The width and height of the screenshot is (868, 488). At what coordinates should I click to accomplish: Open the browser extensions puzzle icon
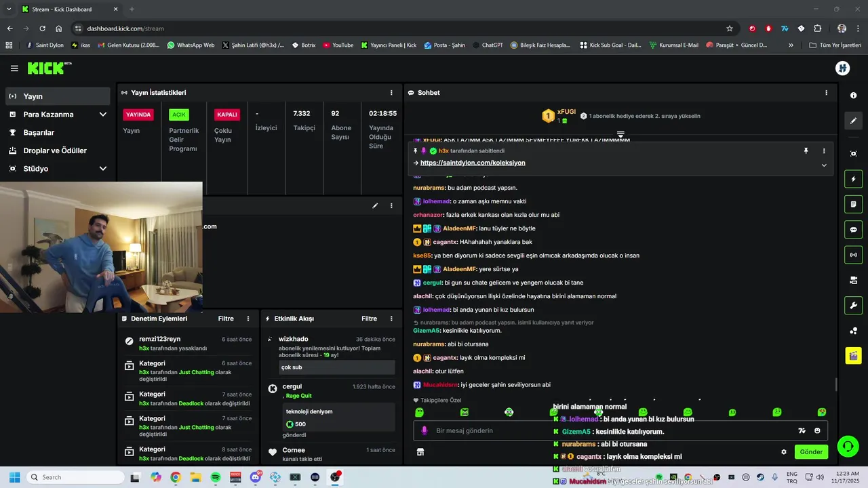817,28
